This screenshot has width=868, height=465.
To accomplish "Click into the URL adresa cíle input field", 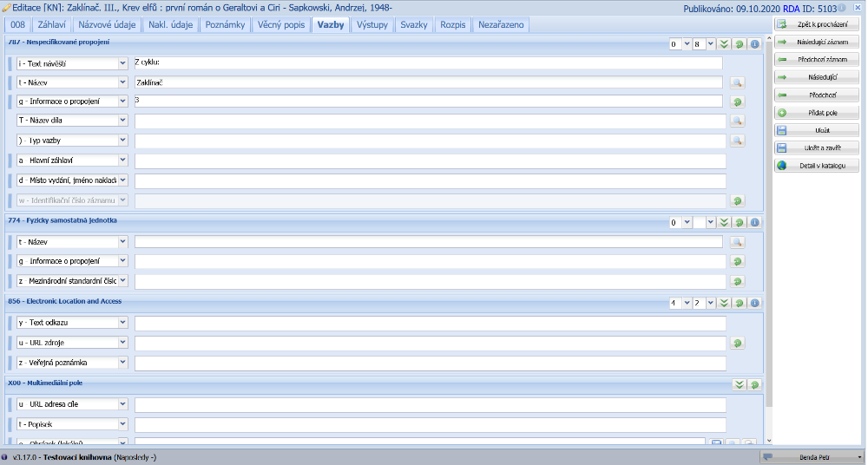I will 430,405.
